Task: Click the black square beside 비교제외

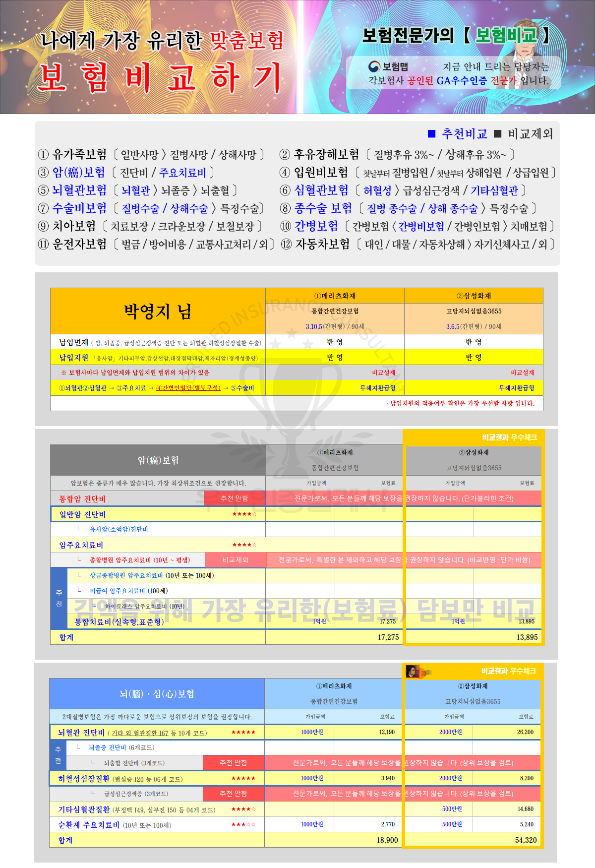Action: (x=498, y=134)
